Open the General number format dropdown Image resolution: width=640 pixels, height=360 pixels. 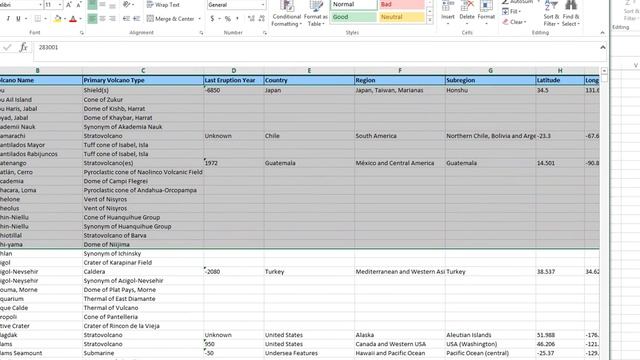[262, 5]
